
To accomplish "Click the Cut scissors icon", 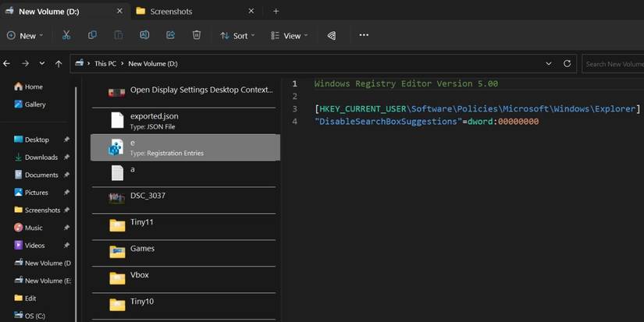I will (x=66, y=35).
